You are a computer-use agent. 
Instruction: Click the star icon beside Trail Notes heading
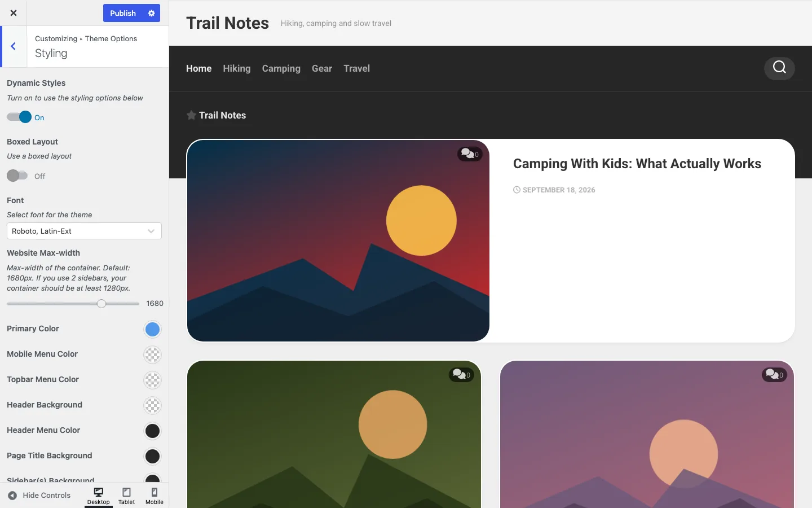[191, 115]
